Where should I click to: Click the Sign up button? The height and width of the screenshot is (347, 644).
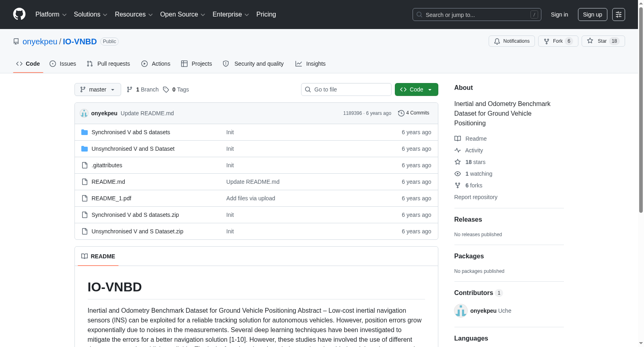tap(592, 15)
